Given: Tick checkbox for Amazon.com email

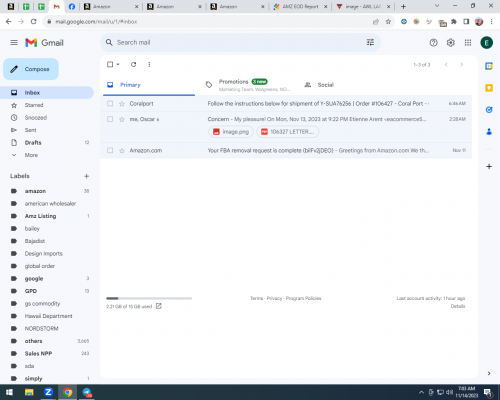Looking at the screenshot, I should click(110, 150).
